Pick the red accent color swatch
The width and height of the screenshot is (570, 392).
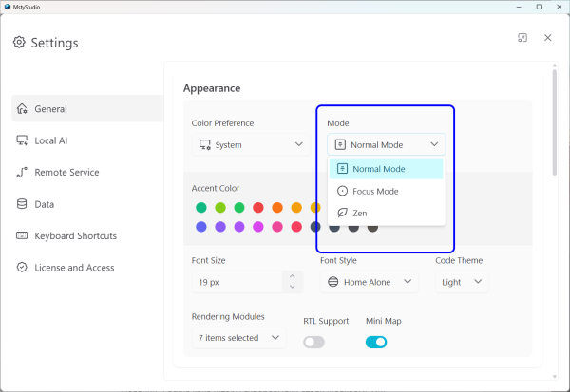(x=257, y=208)
